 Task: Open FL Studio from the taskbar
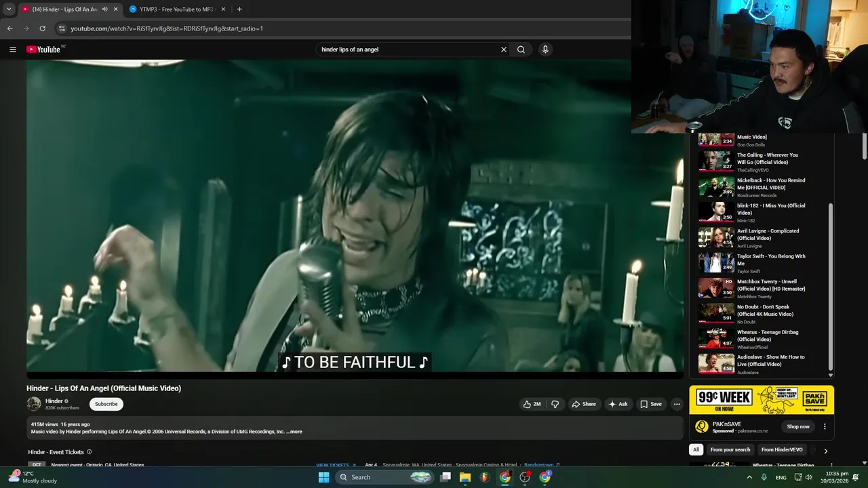(x=485, y=477)
